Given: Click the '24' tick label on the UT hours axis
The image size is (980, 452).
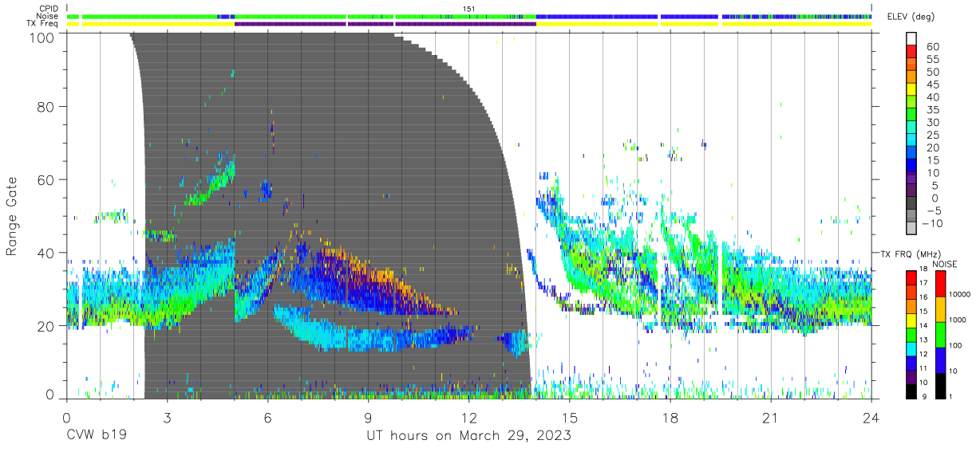Looking at the screenshot, I should pos(871,418).
